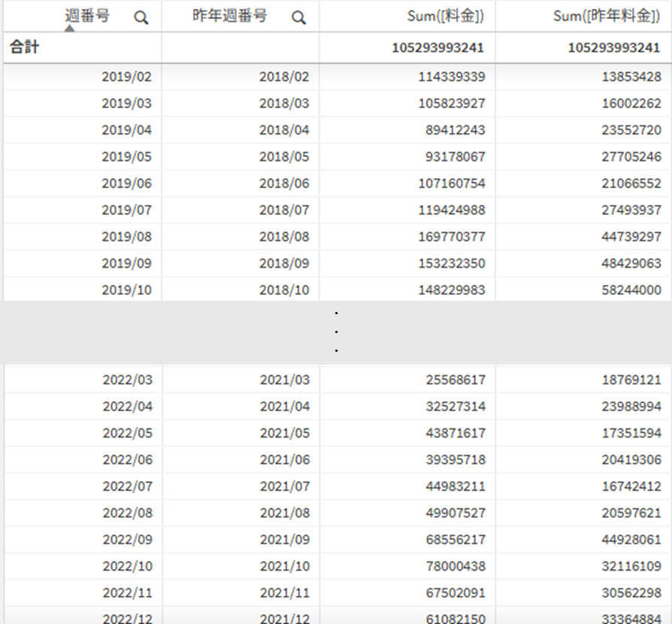Select week 2022/03 in the table

[127, 380]
